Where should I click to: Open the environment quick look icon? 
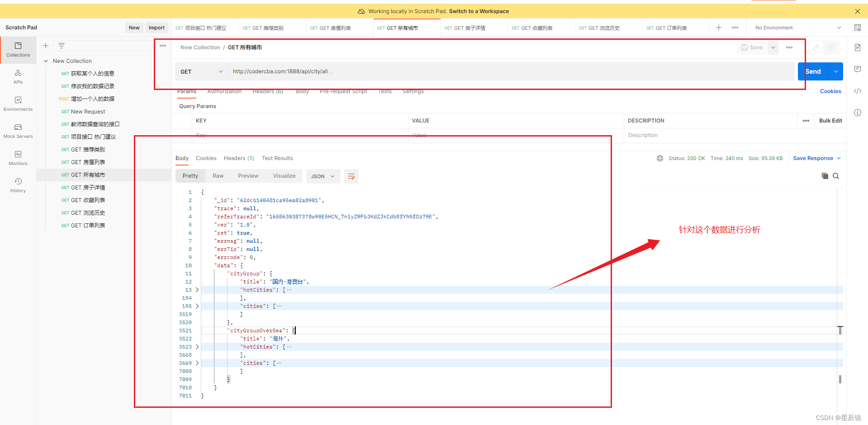coord(858,28)
